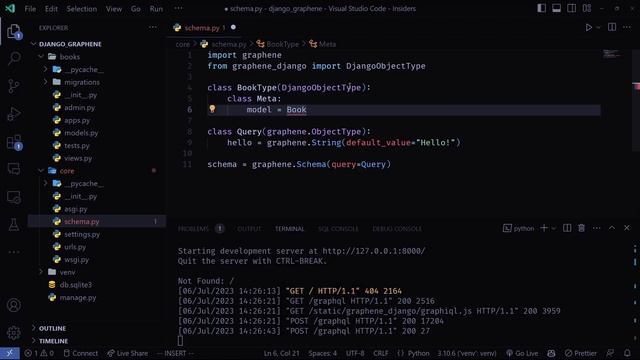Close the terminal panel

click(x=627, y=228)
